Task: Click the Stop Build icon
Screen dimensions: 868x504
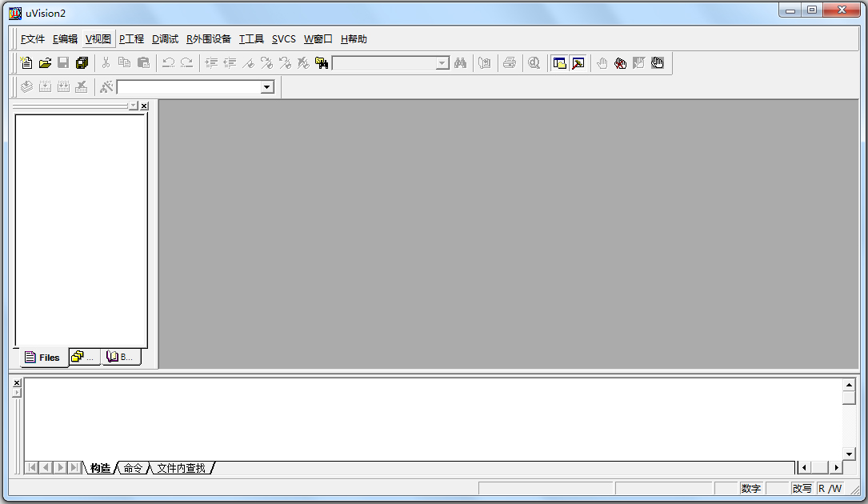Action: pos(82,87)
